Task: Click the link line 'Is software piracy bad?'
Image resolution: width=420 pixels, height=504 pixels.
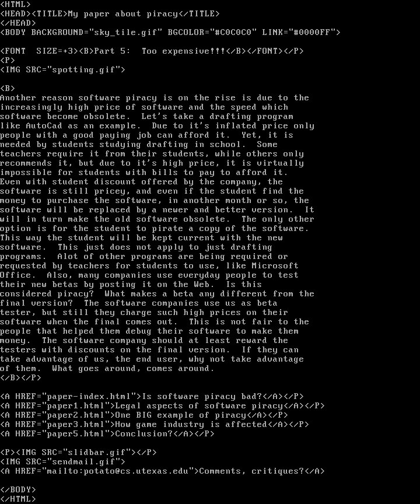Action: pyautogui.click(x=152, y=396)
